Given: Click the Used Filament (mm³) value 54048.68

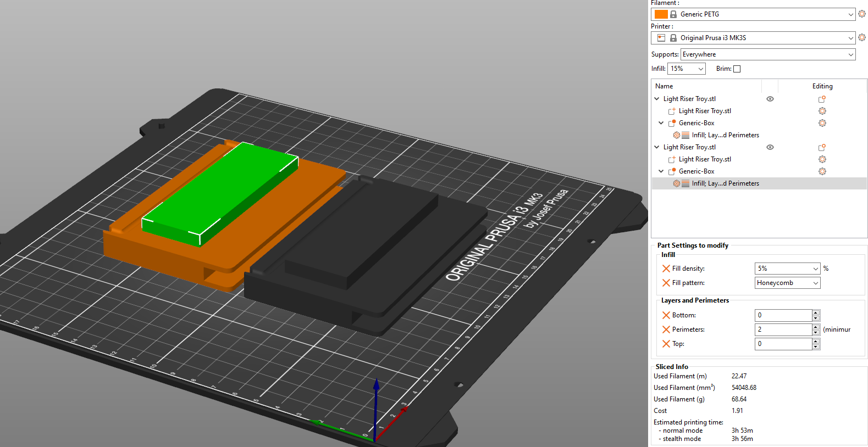Looking at the screenshot, I should [744, 388].
